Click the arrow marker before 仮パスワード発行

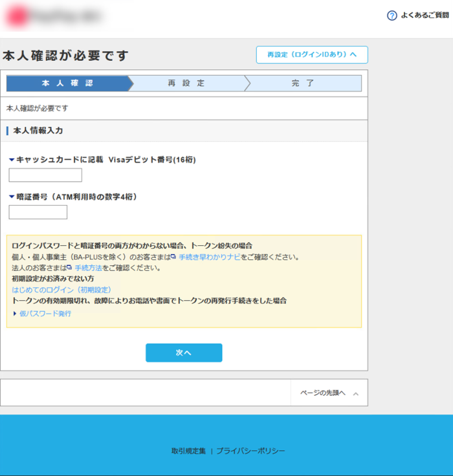(x=15, y=314)
